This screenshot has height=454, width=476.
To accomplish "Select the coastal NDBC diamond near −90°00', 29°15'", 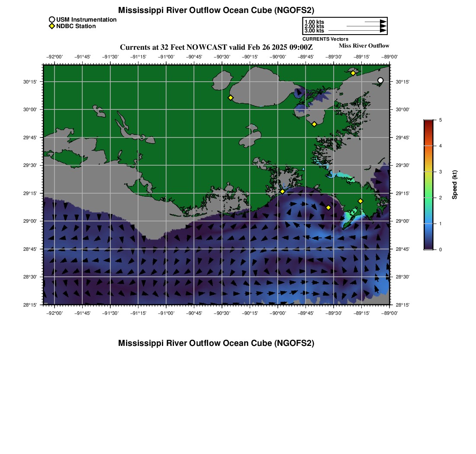I will tap(282, 191).
